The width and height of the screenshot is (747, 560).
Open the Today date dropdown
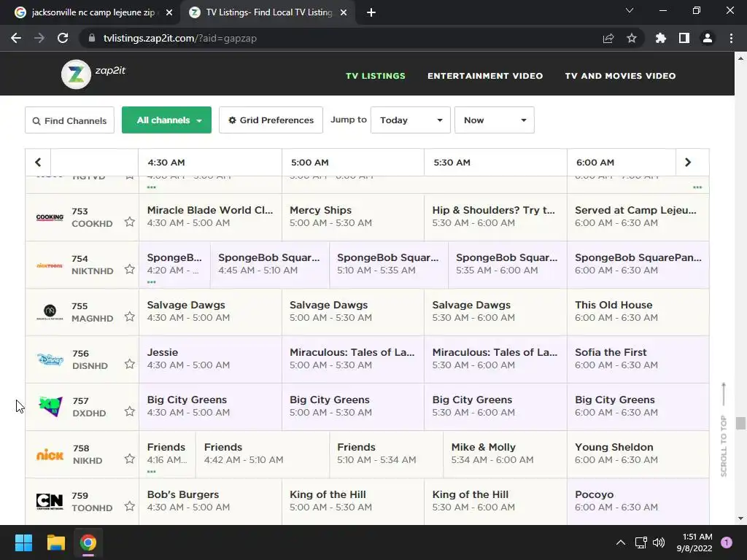pos(411,120)
